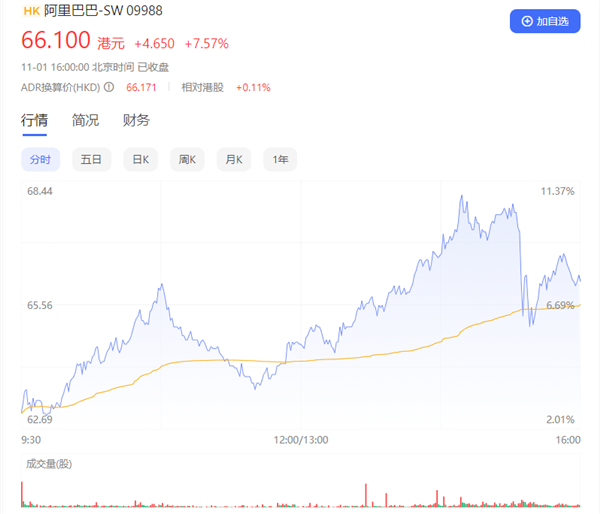
Task: Click the 相对港股 +0.11% value
Action: (253, 87)
